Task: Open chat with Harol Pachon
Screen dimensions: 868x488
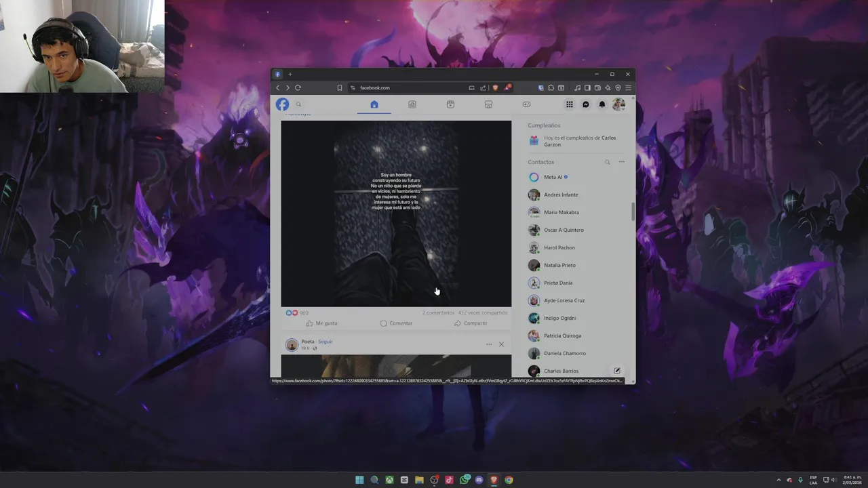Action: 576,247
